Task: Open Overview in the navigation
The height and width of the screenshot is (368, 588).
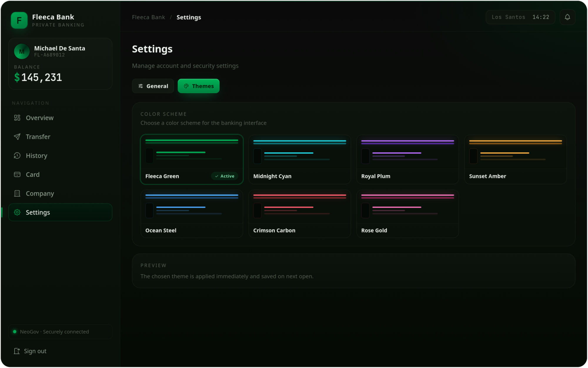Action: click(60, 118)
